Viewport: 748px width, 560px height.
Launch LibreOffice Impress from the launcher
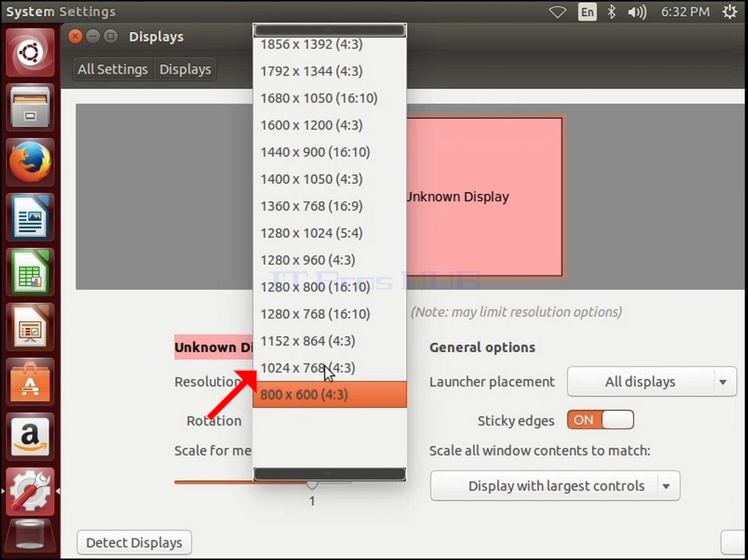(x=30, y=327)
